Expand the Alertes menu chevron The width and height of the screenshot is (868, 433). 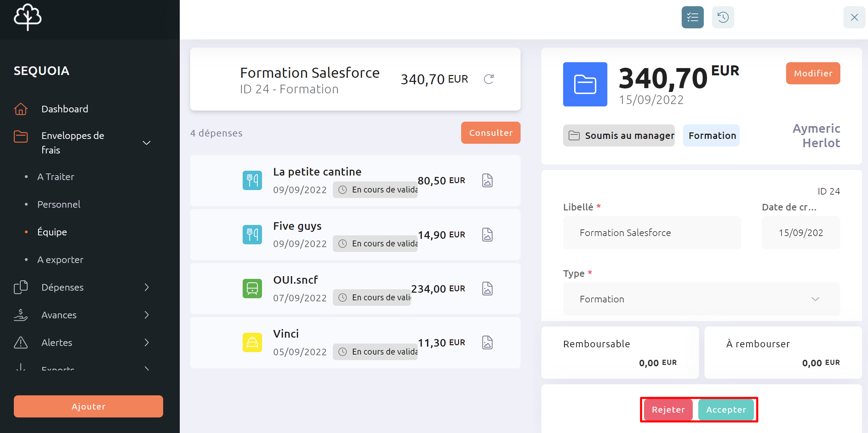(147, 342)
